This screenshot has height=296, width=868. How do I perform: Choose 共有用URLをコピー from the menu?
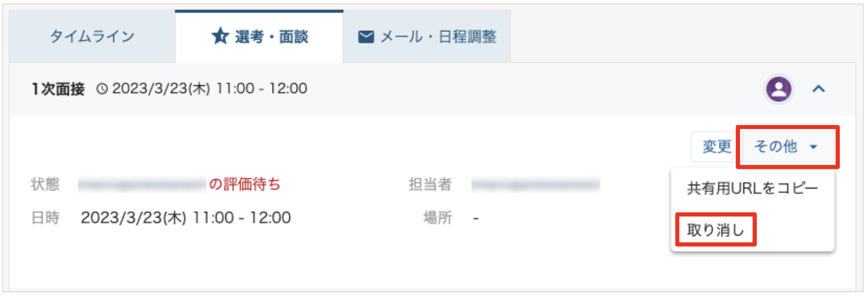(752, 188)
